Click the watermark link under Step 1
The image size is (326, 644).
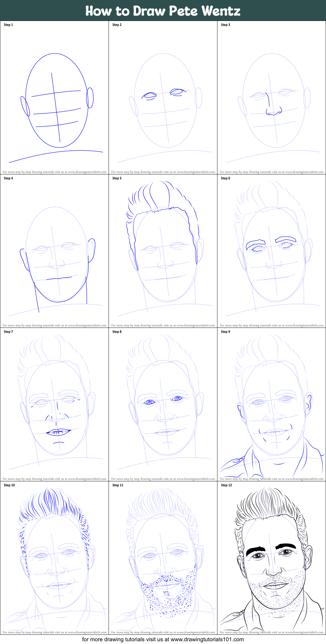pos(54,172)
